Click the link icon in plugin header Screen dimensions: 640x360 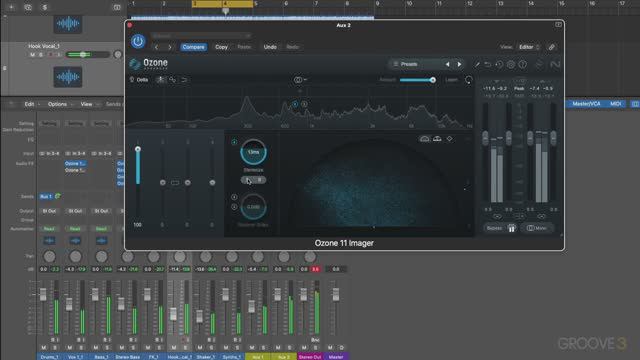[551, 47]
